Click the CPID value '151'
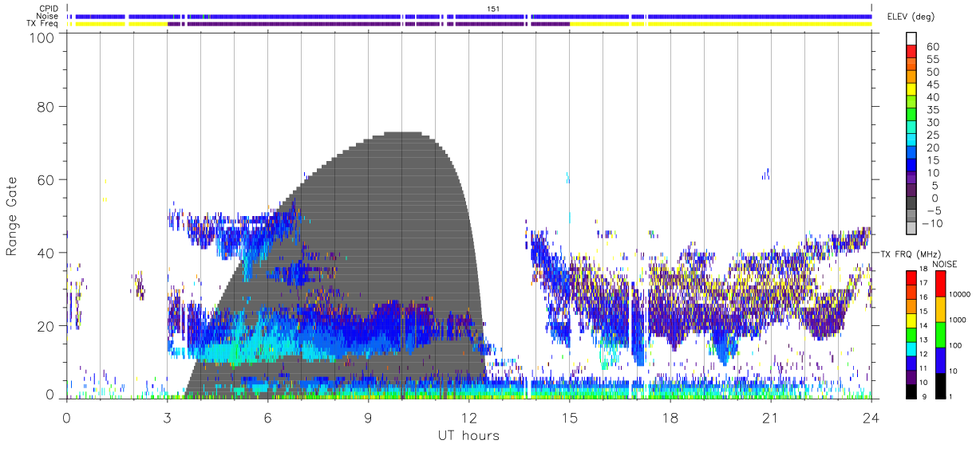 [494, 9]
